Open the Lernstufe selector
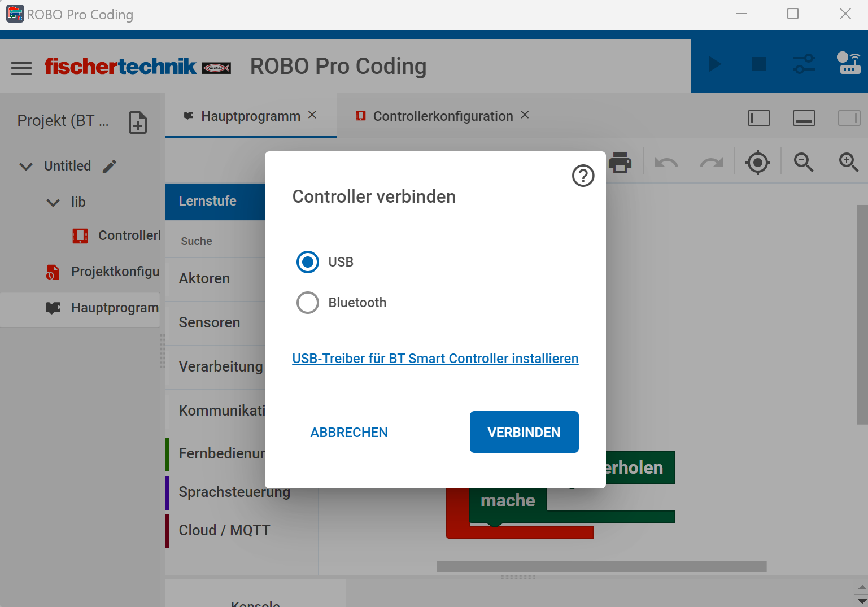 pos(215,202)
